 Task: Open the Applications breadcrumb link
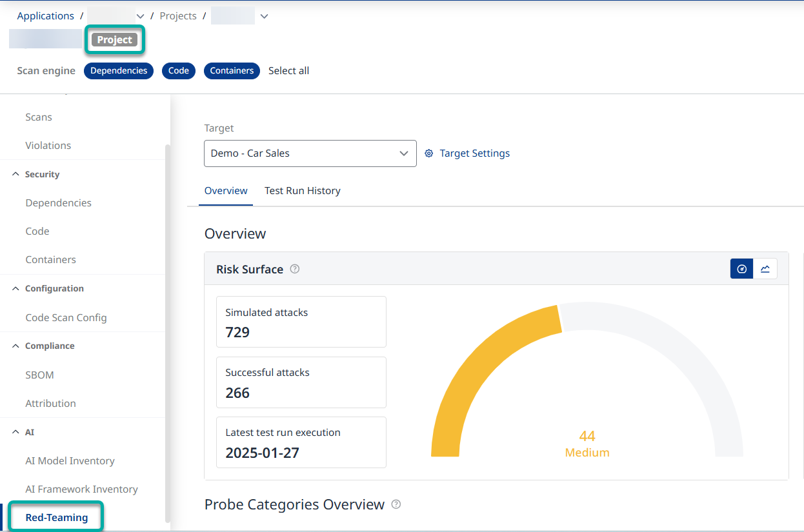45,16
